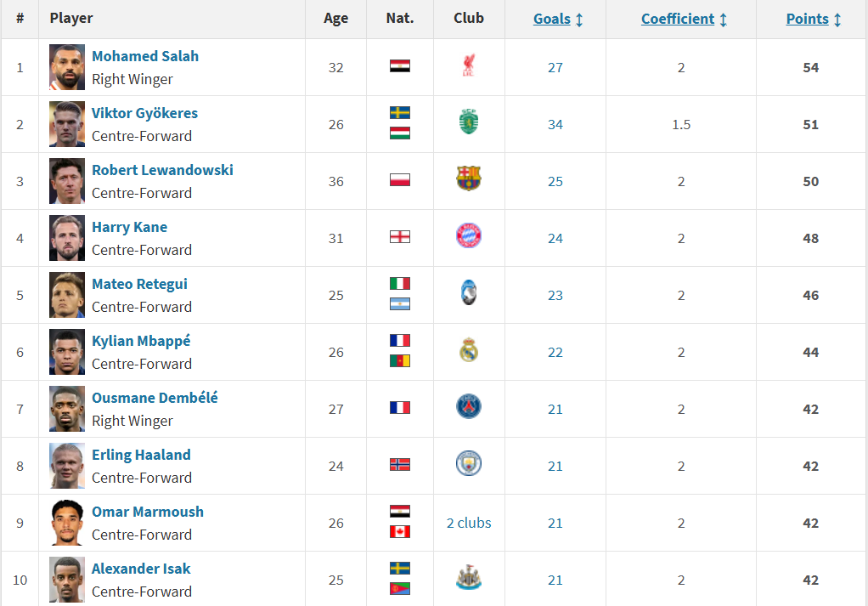Click Harry Kane's portrait thumbnail
868x606 pixels.
67,238
